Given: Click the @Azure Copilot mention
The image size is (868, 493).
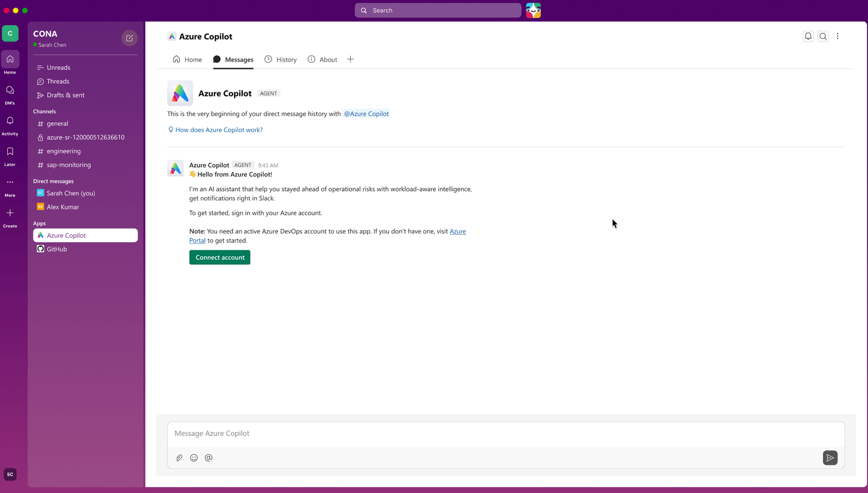Looking at the screenshot, I should pos(366,114).
